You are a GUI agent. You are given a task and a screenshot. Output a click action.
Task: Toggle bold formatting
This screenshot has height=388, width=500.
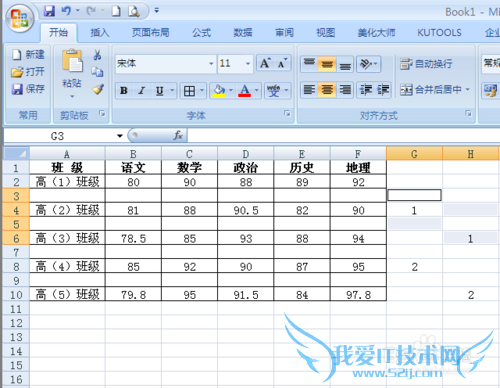pyautogui.click(x=124, y=91)
